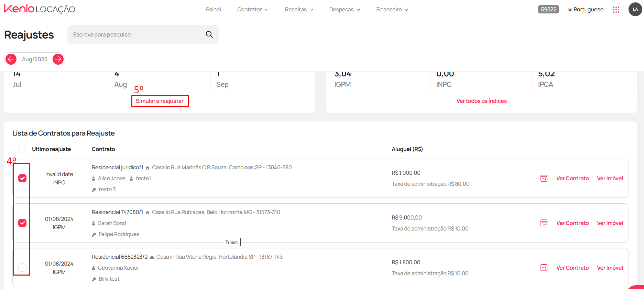Viewport: 644px width, 289px height.
Task: Click rent value R$ 1.000,00
Action: point(406,173)
